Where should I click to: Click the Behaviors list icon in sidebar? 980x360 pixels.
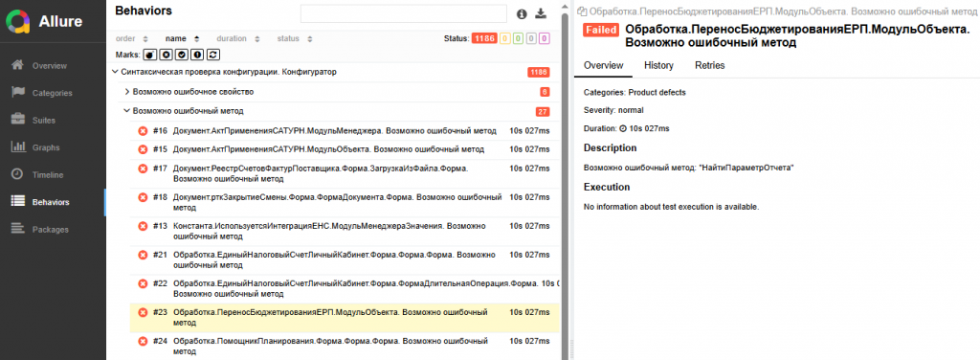point(18,202)
